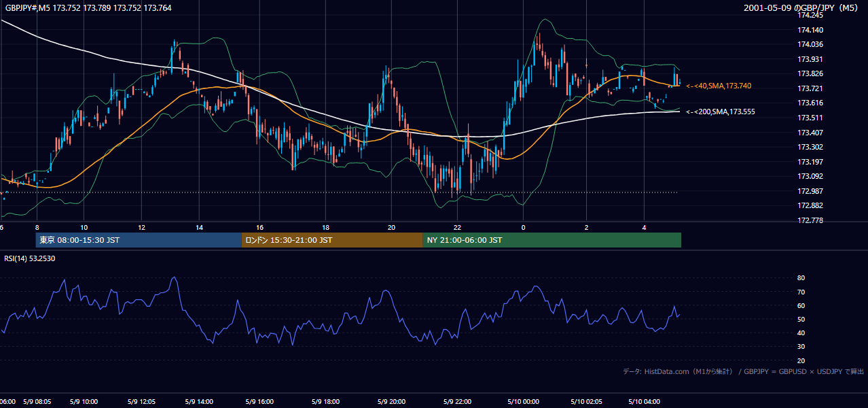The height and width of the screenshot is (408, 868).
Task: Click the 5/9 22:00 bottom time label
Action: [458, 401]
